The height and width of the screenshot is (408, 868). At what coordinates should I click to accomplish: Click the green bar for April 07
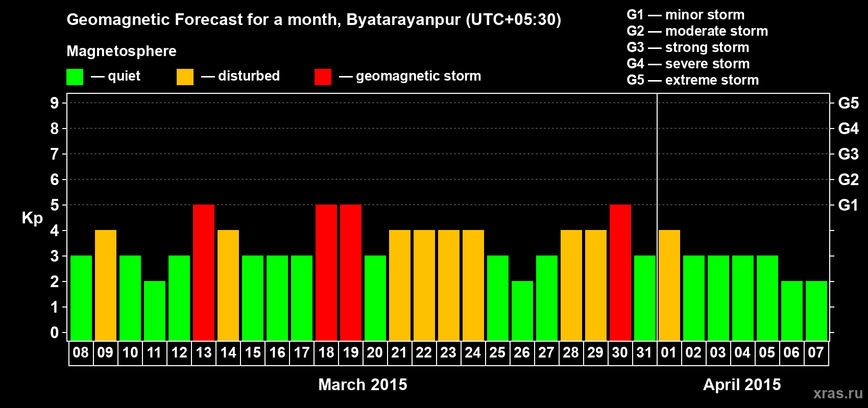pyautogui.click(x=816, y=311)
